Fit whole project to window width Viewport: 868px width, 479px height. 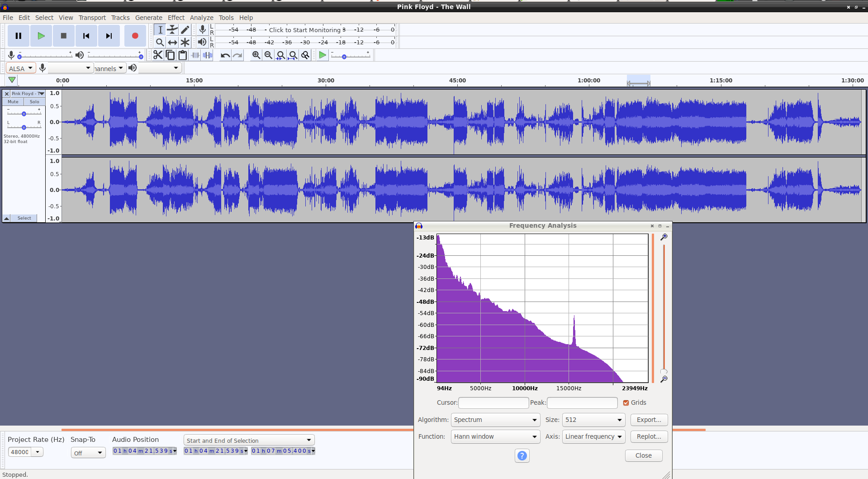[293, 55]
